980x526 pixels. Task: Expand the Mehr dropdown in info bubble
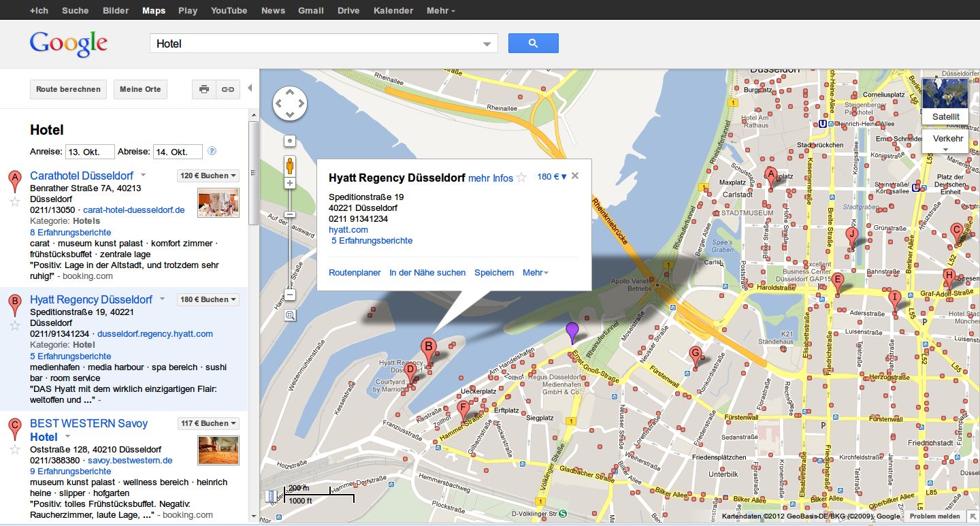tap(536, 272)
